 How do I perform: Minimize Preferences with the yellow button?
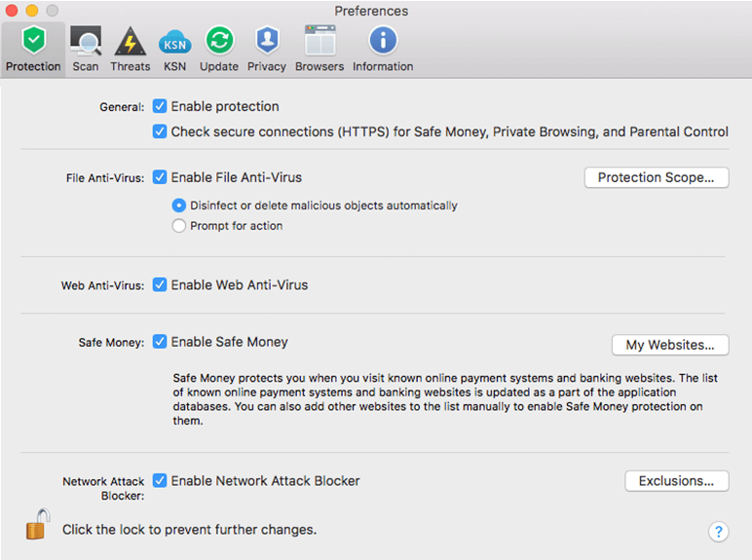tap(32, 11)
